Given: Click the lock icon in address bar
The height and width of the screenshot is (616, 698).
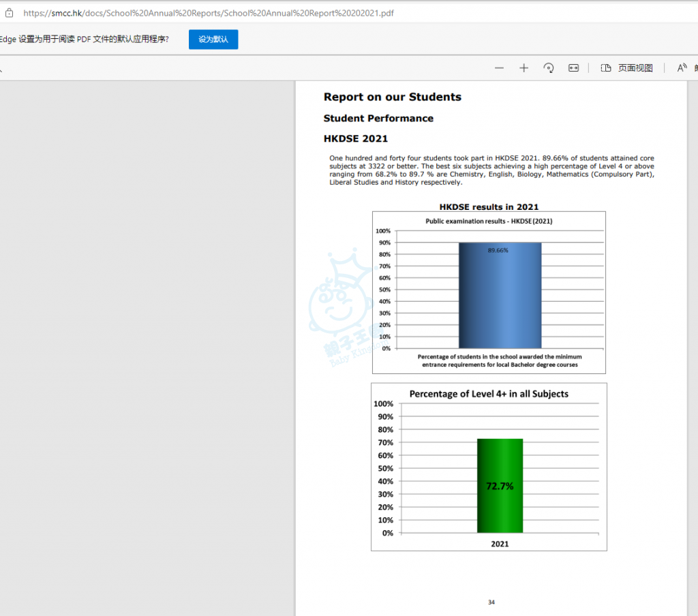Looking at the screenshot, I should click(x=10, y=13).
